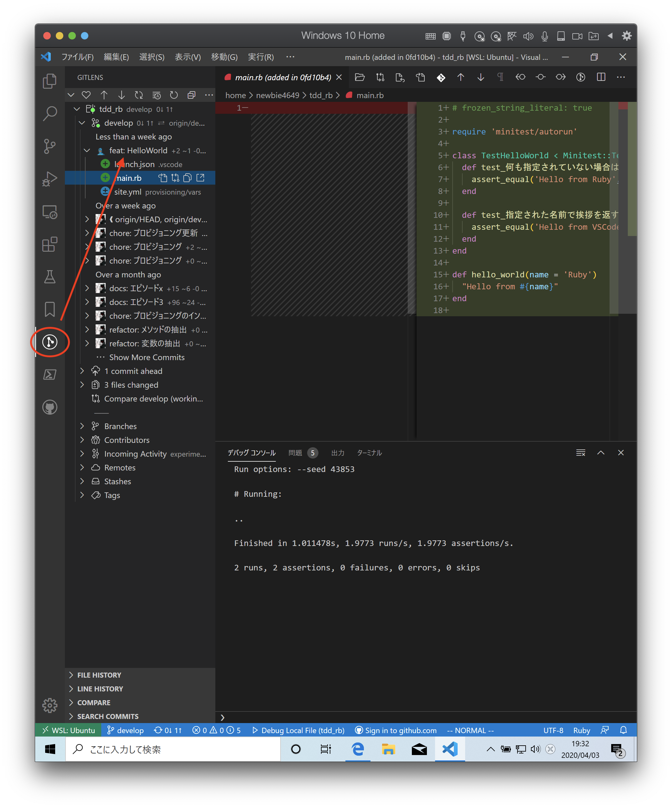Open the Remote Explorer icon
This screenshot has height=808, width=672.
tap(50, 212)
